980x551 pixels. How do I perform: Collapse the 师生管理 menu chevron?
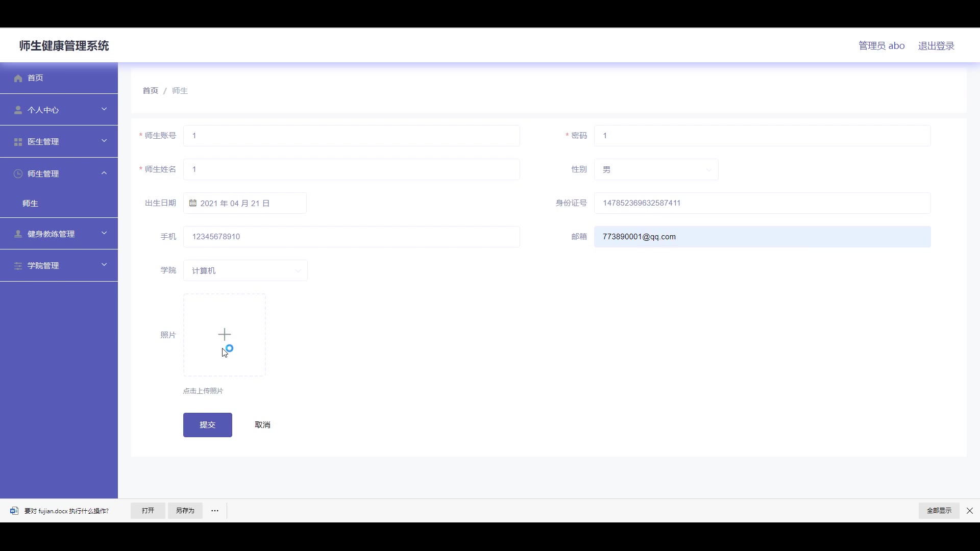tap(104, 173)
